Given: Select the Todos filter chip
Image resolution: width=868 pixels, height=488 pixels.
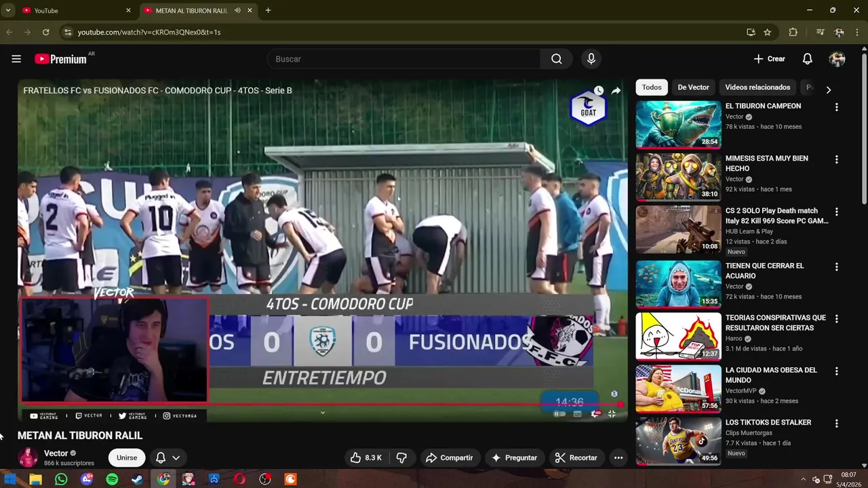Looking at the screenshot, I should click(652, 87).
